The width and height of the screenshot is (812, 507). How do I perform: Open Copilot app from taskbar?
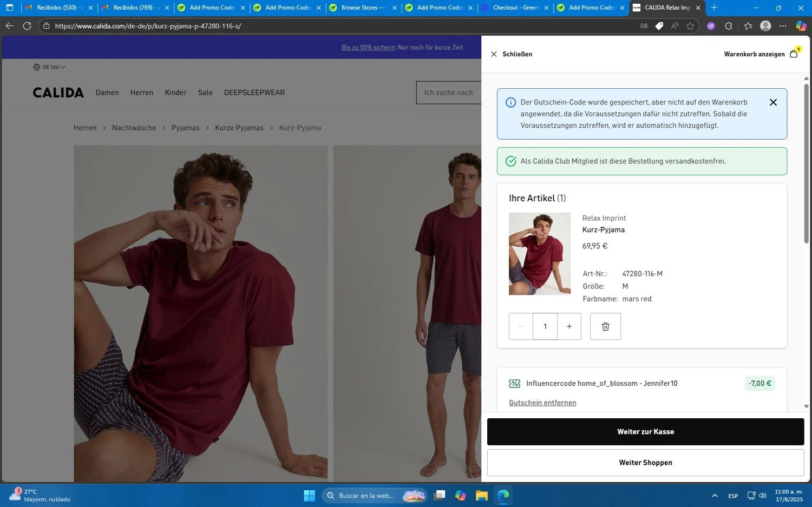pyautogui.click(x=460, y=496)
